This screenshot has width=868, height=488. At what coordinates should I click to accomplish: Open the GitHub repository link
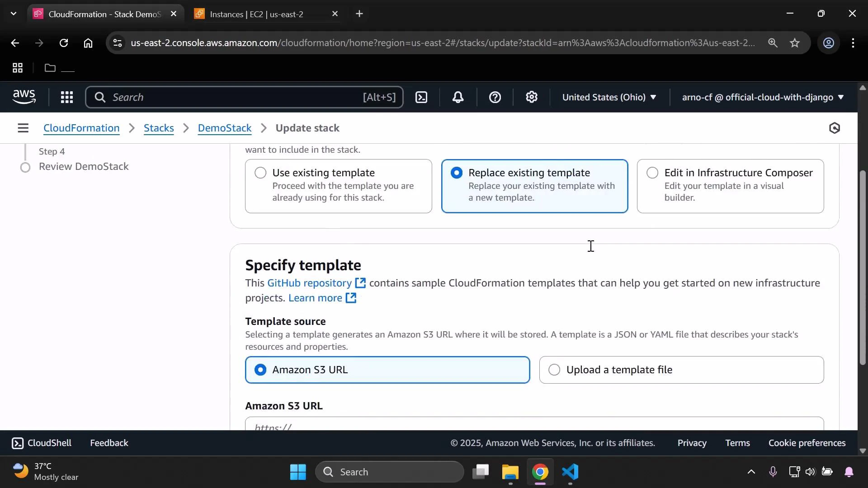tap(316, 283)
